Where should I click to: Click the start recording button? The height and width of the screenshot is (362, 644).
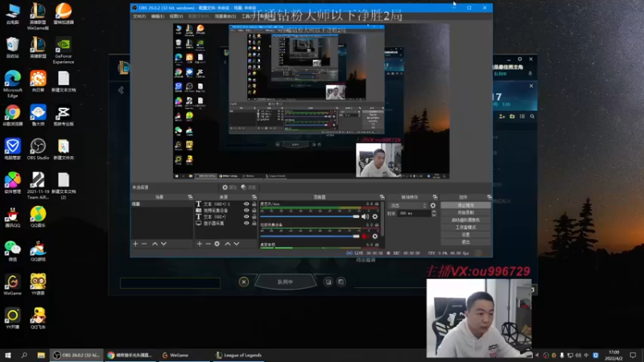pyautogui.click(x=465, y=212)
